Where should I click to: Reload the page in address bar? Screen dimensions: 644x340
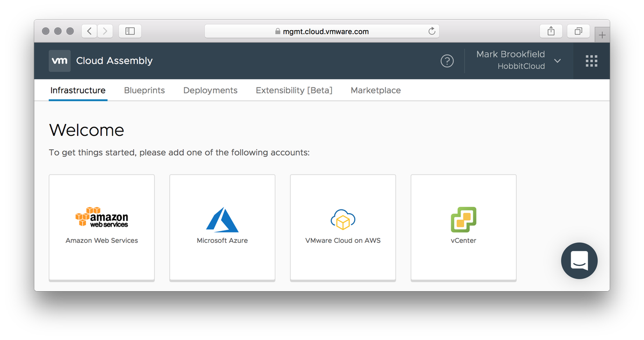431,31
